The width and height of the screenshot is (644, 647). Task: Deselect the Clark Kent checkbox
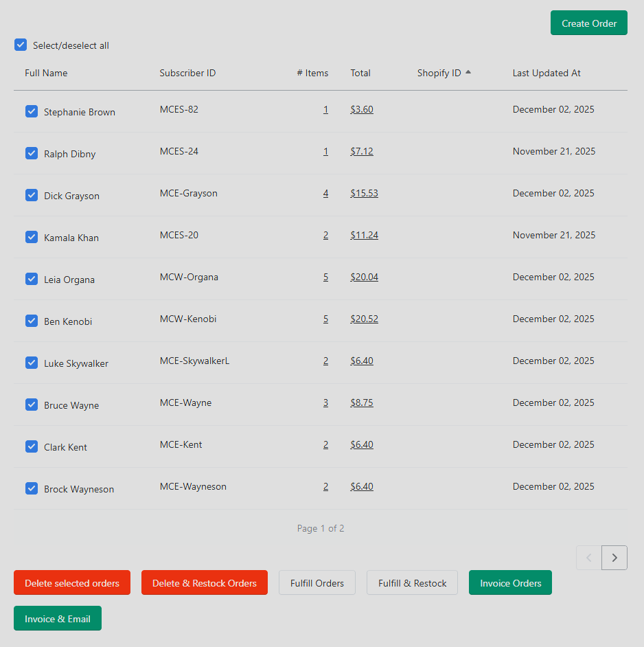coord(32,446)
